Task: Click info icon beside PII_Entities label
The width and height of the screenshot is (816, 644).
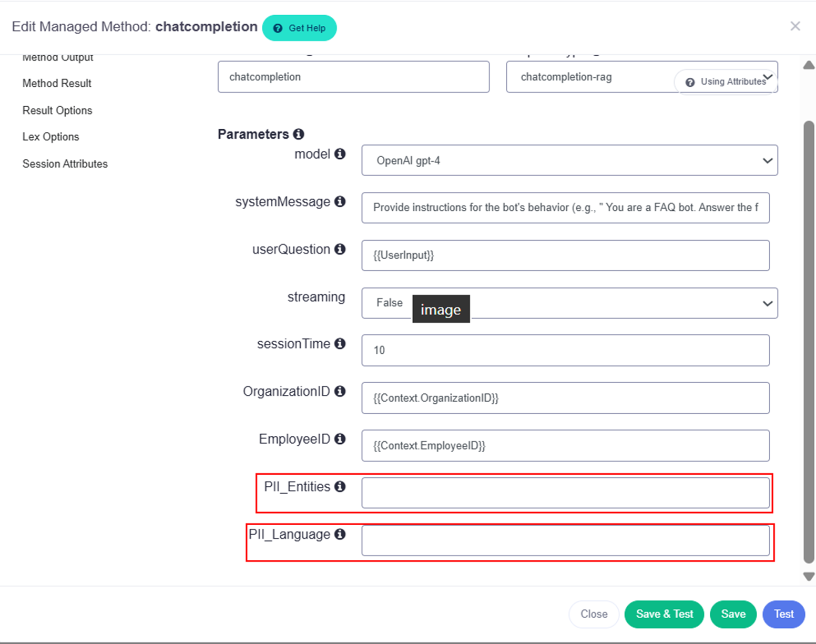Action: (x=340, y=486)
